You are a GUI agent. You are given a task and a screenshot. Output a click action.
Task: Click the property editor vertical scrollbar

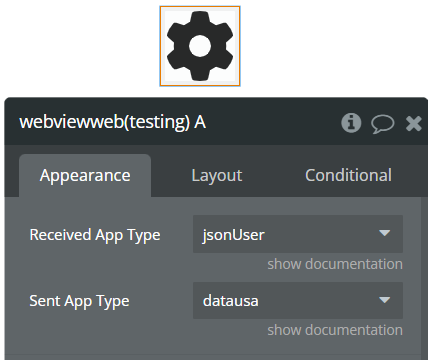(x=424, y=278)
